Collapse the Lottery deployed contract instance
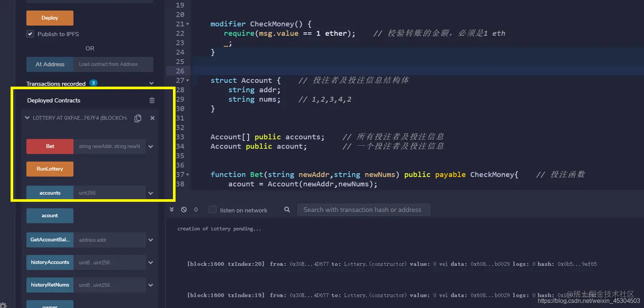 point(27,118)
